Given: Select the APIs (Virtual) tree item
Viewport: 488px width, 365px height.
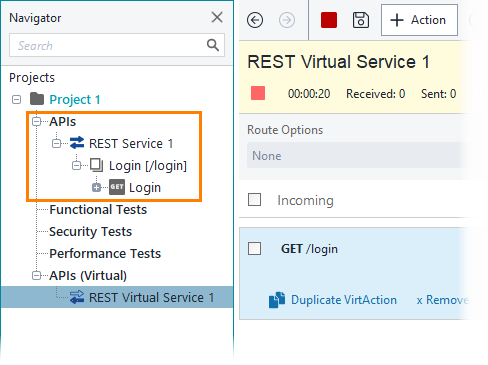Looking at the screenshot, I should [x=88, y=276].
